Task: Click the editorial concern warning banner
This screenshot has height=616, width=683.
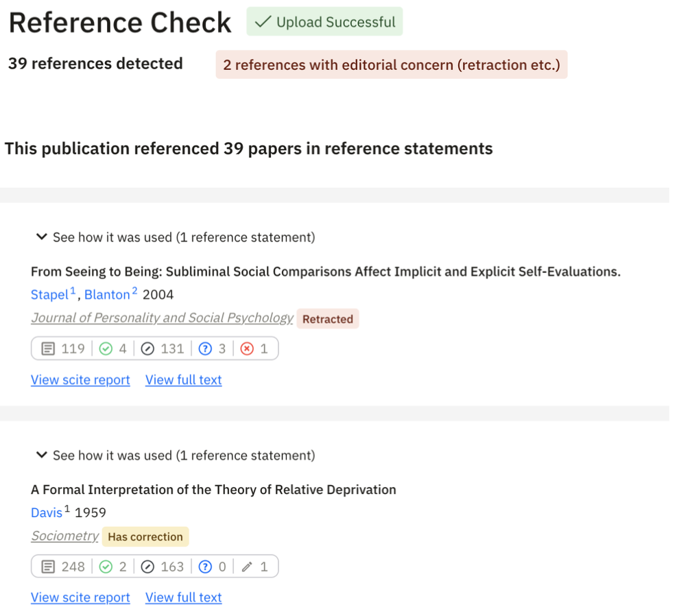Action: tap(392, 64)
